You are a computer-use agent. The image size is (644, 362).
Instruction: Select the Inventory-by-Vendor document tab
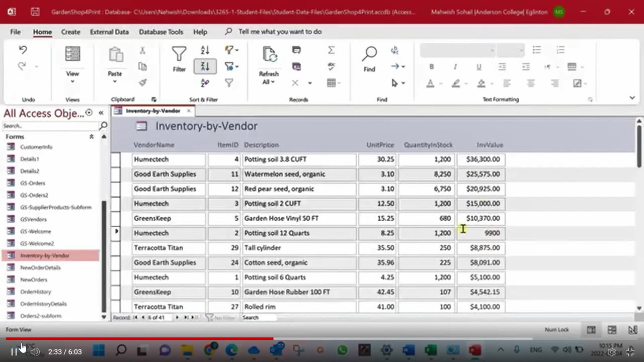click(x=153, y=111)
